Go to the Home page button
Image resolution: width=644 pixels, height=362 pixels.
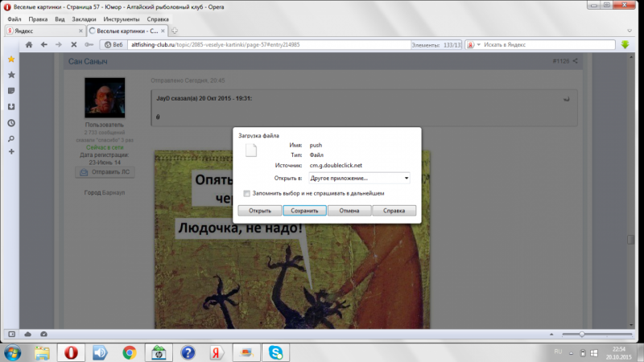[29, 45]
